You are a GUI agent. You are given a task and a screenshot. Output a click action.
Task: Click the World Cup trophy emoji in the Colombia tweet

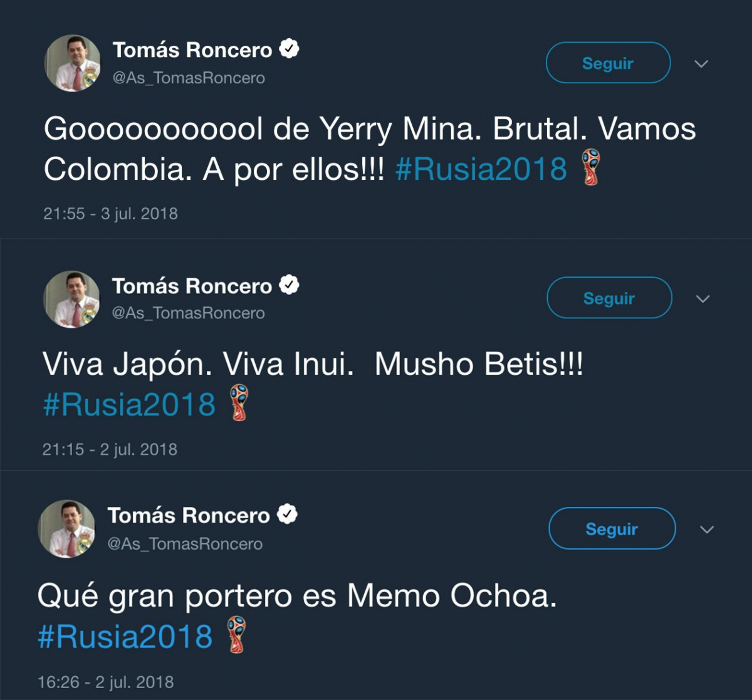pos(590,167)
